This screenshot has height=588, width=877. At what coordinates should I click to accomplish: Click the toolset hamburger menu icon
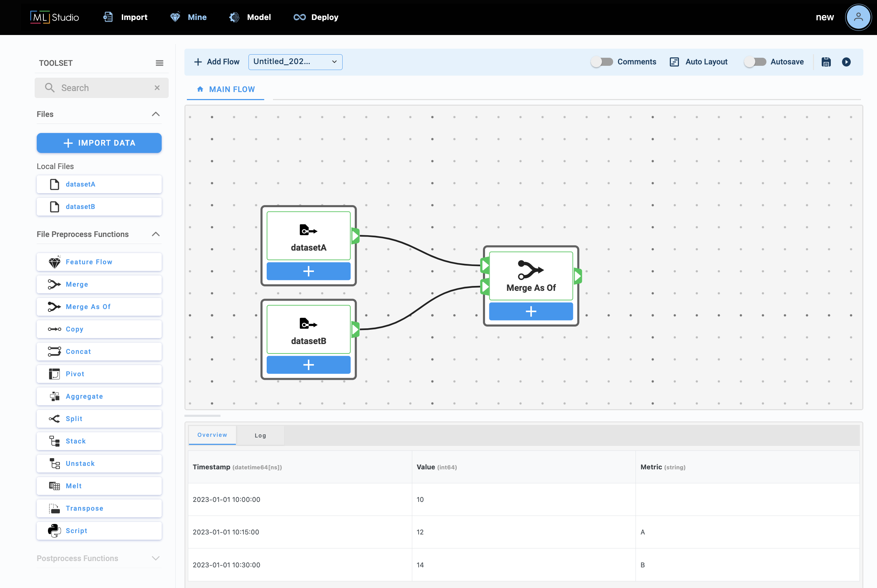tap(159, 63)
